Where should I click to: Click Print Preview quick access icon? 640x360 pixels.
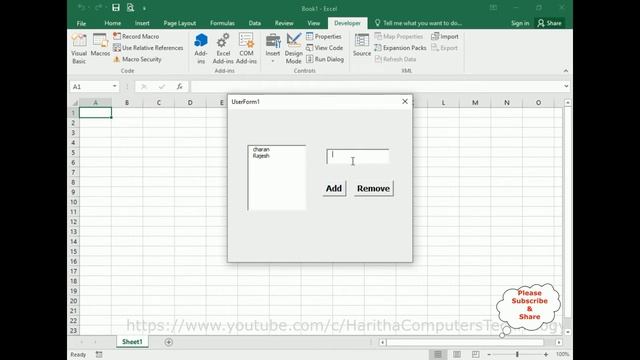coord(130,8)
